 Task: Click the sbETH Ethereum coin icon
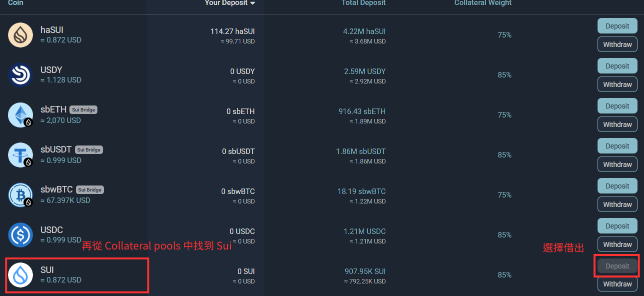tap(20, 115)
